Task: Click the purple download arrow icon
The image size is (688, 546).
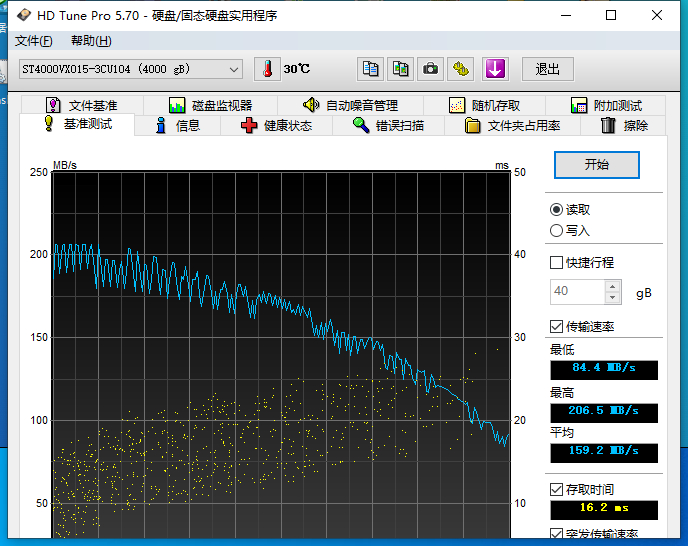Action: point(495,69)
